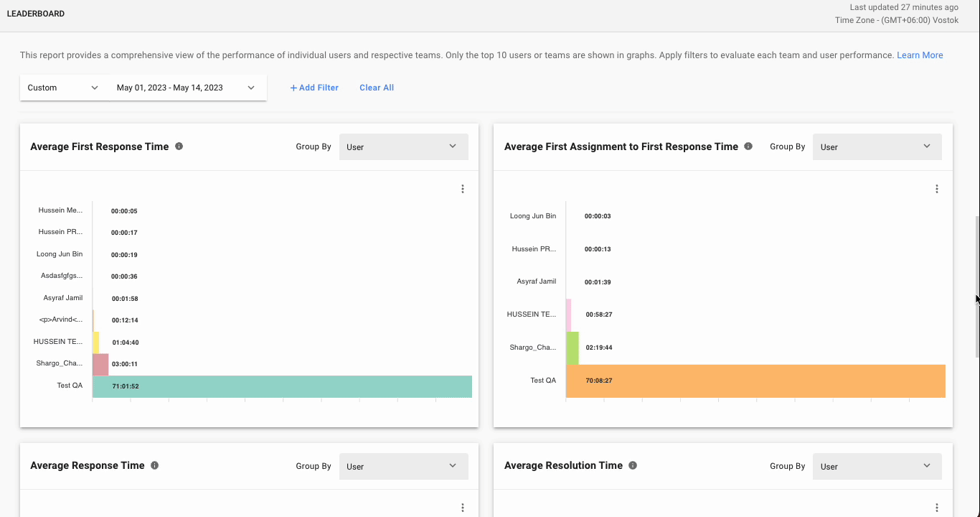Viewport: 980px width, 517px height.
Task: Click info icon beside Average Response Time
Action: [155, 465]
